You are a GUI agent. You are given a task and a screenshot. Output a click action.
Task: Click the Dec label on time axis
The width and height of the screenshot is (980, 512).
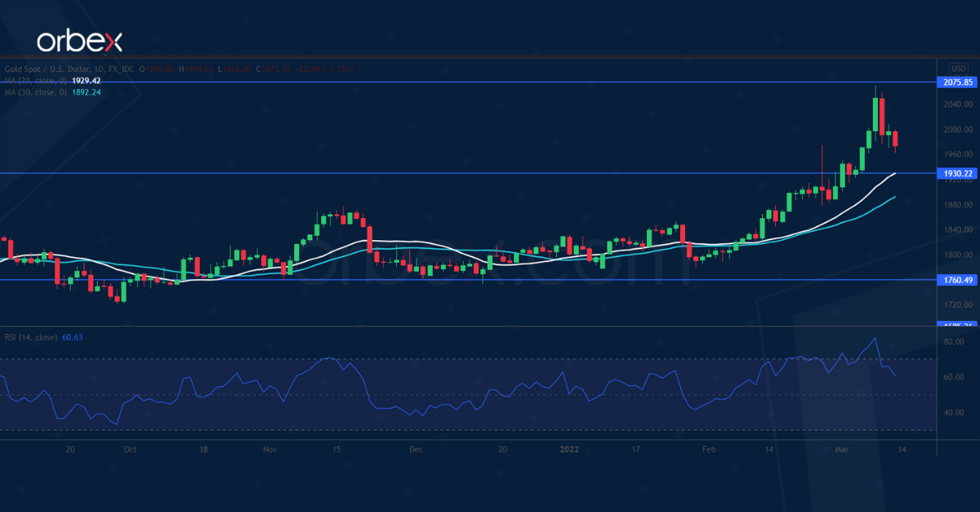coord(415,449)
